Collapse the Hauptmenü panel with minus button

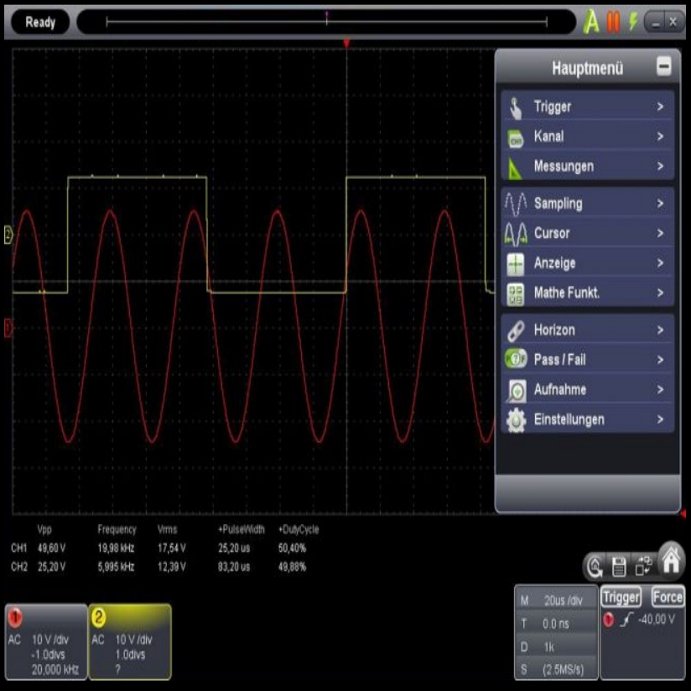(663, 67)
